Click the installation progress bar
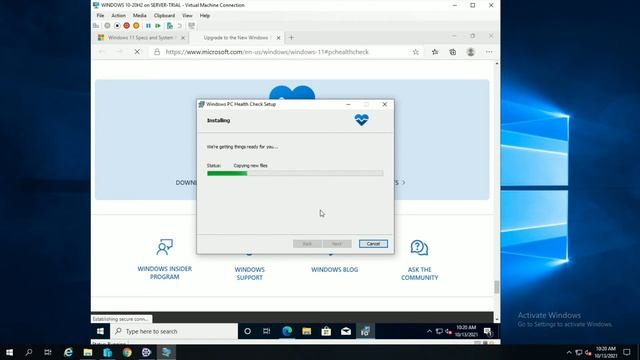The width and height of the screenshot is (640, 360). (x=295, y=173)
